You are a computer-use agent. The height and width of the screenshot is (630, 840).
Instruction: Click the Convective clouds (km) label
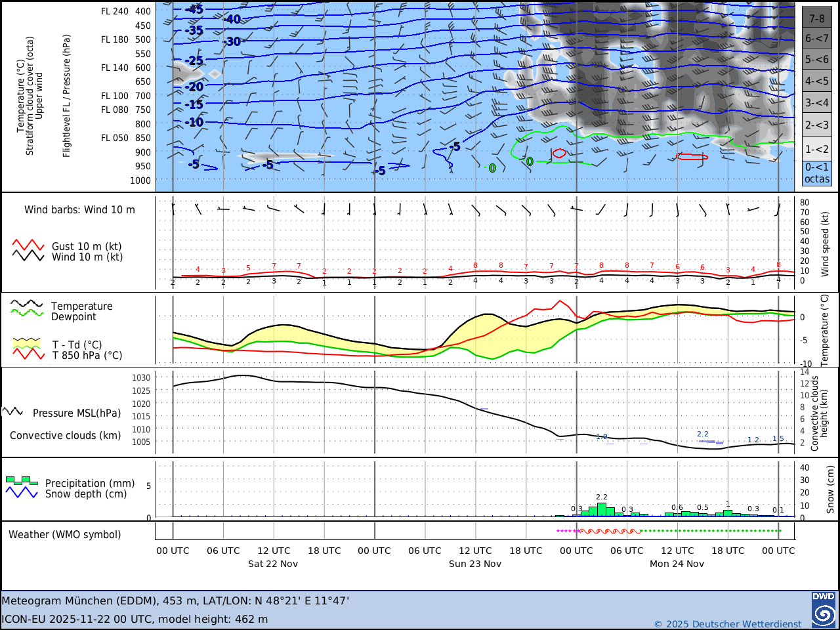65,436
